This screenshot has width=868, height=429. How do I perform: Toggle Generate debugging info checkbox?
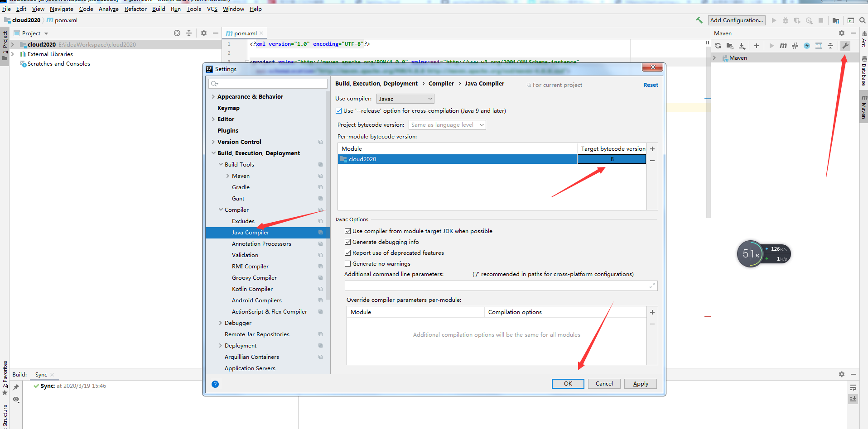coord(348,242)
